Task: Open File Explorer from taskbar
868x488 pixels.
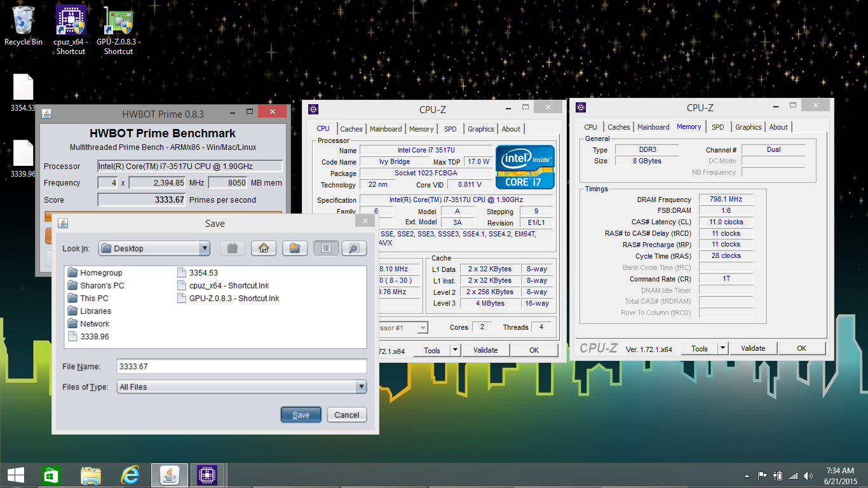Action: pos(91,475)
